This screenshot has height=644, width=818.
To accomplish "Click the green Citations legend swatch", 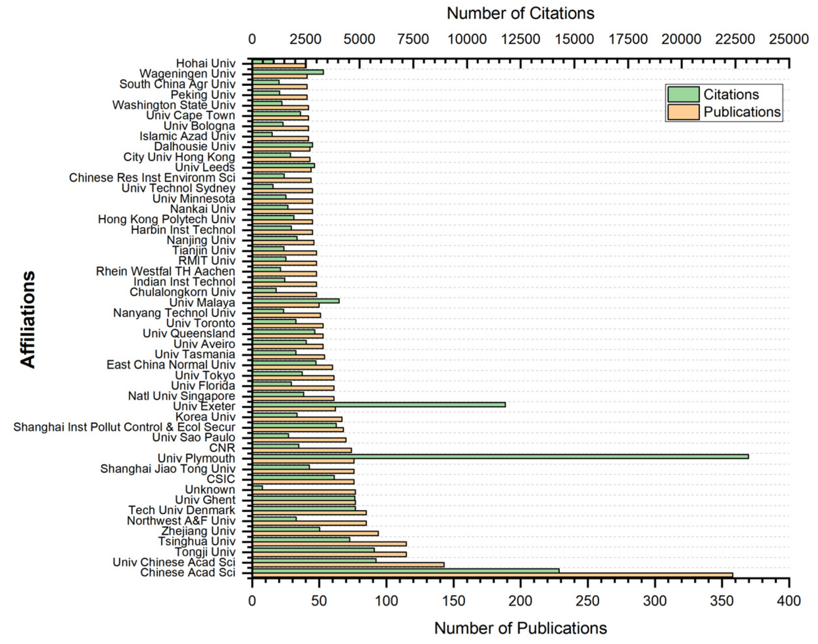I will coord(683,94).
